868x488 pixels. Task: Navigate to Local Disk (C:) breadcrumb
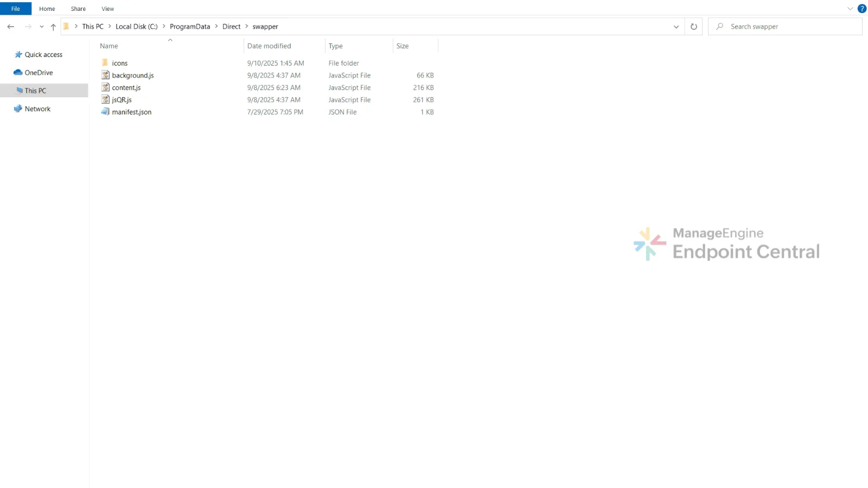click(136, 27)
